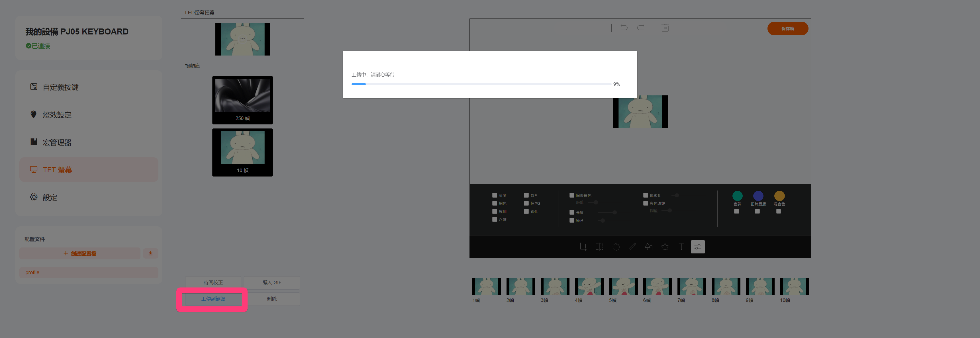Click the 已連接 connection status text
Viewport: 980px width, 338px height.
pos(41,46)
